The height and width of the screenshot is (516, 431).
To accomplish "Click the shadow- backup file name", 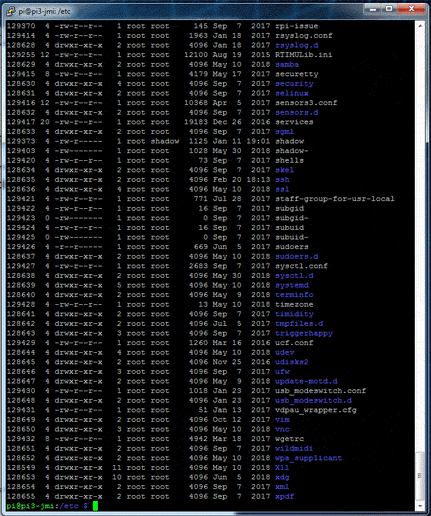I will click(292, 151).
